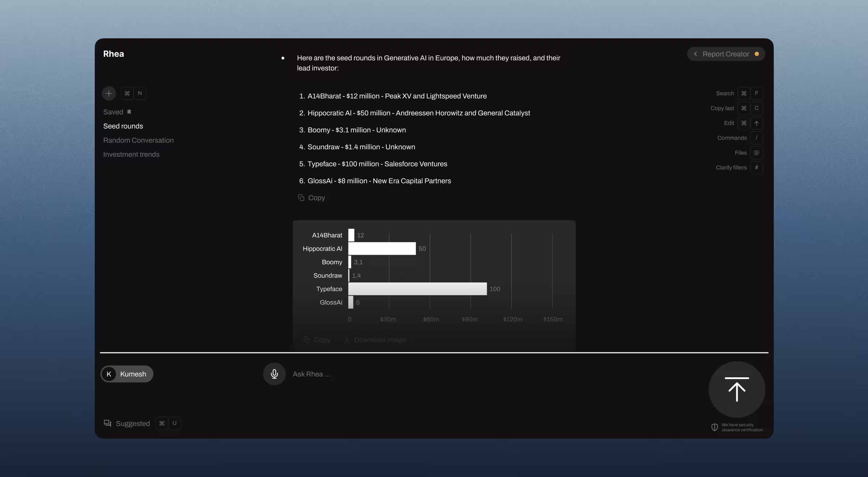Image resolution: width=868 pixels, height=477 pixels.
Task: Click the Clarify filters # key
Action: pyautogui.click(x=756, y=168)
